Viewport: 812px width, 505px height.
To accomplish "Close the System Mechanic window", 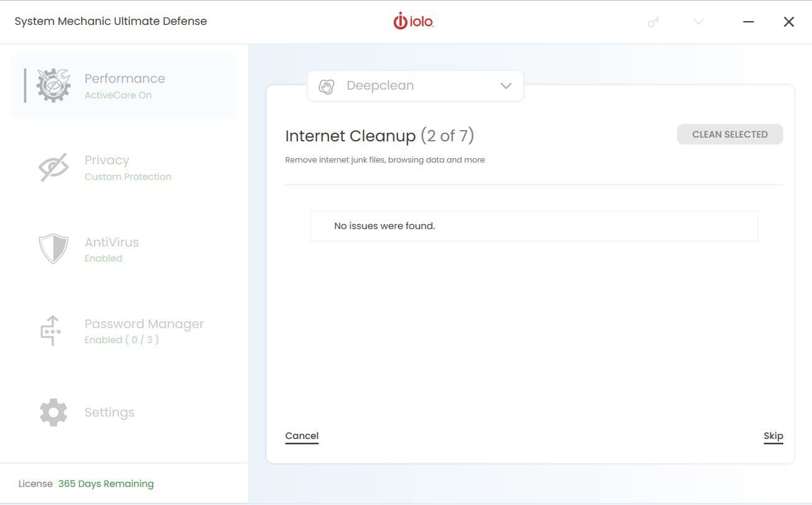I will coord(789,22).
